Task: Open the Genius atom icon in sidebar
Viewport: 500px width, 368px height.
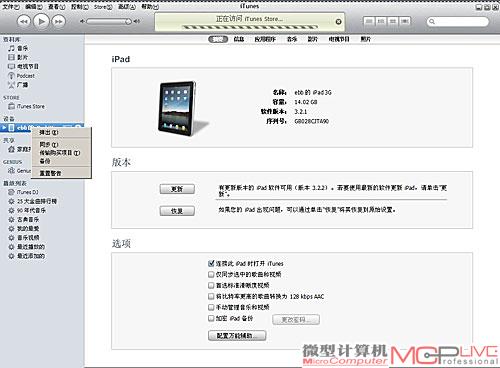Action: [x=11, y=170]
